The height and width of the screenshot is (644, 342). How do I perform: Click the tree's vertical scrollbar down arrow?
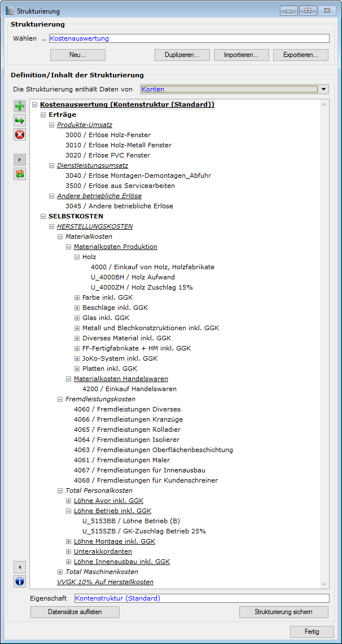[x=324, y=584]
